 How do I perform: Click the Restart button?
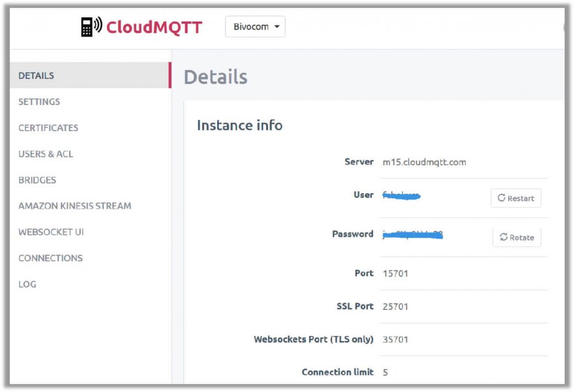(x=516, y=198)
